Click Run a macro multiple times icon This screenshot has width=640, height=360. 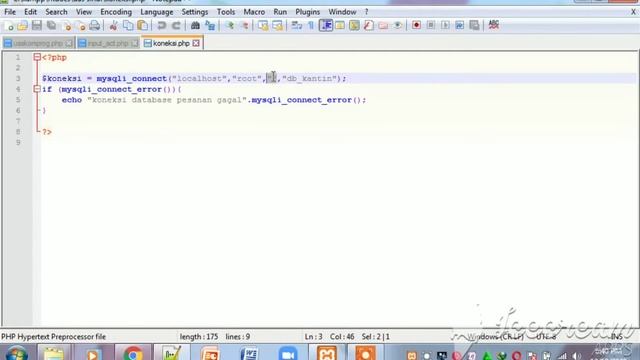tap(460, 25)
